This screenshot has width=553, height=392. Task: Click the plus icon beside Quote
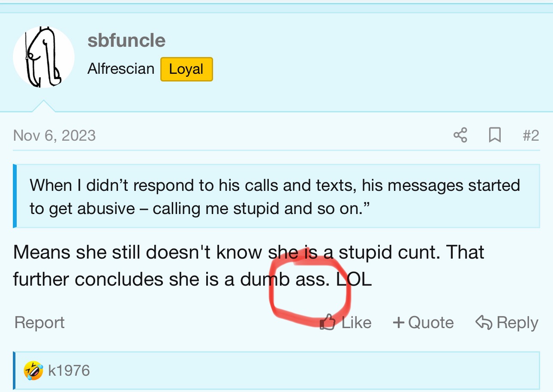[x=399, y=323]
